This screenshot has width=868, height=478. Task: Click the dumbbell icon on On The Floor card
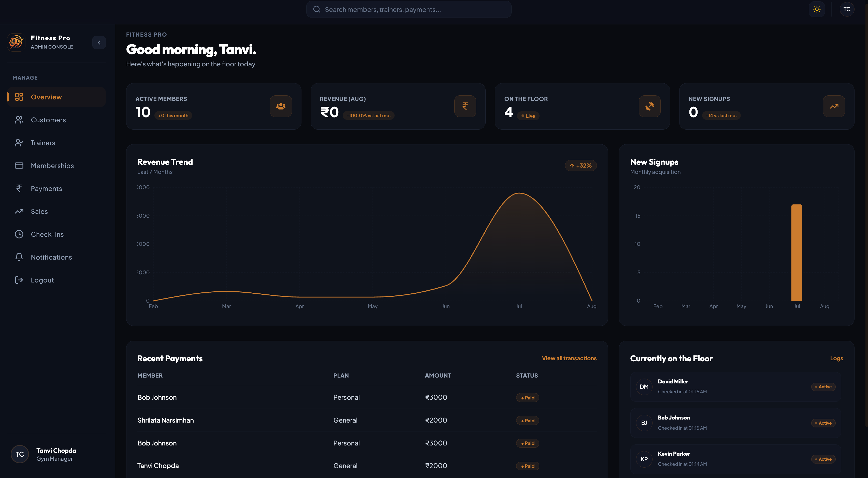click(x=649, y=106)
